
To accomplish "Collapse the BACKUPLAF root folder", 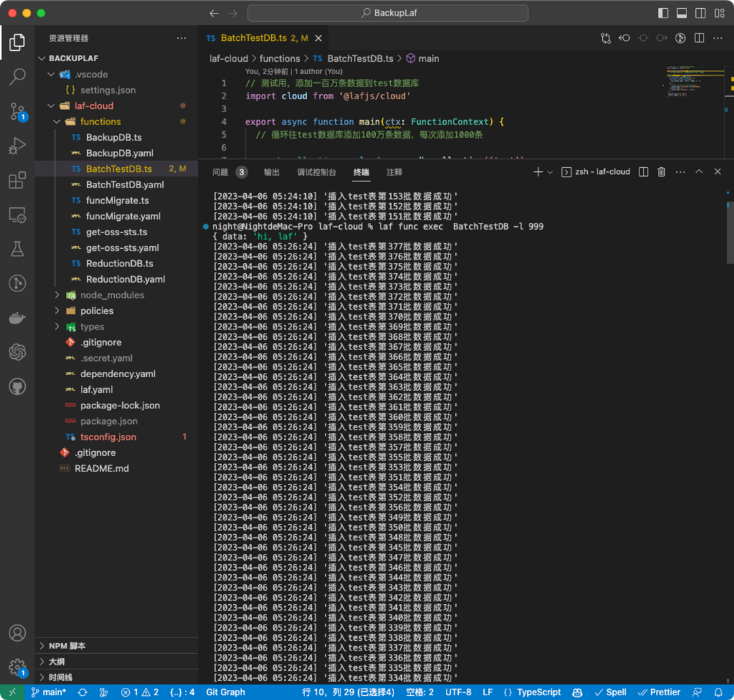I will click(x=41, y=58).
